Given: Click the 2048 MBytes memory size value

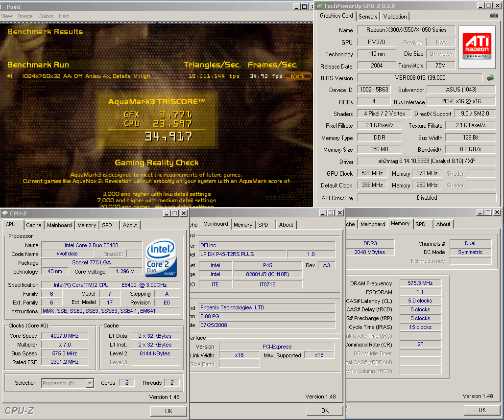Looking at the screenshot, I should click(x=370, y=252).
